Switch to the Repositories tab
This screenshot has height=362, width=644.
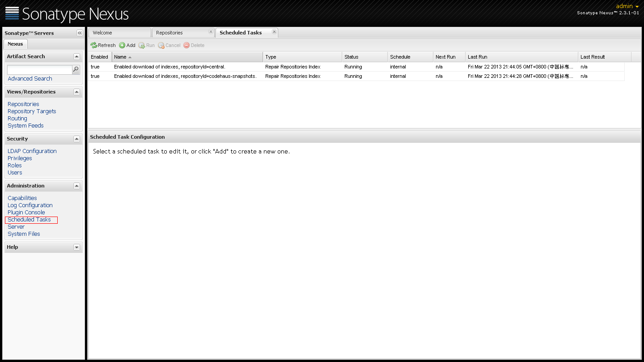183,33
